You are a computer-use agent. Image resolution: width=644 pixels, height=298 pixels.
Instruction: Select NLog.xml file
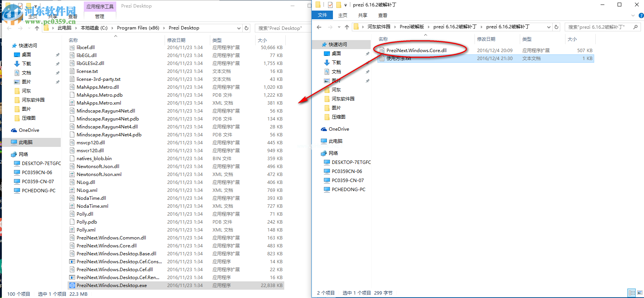click(87, 190)
